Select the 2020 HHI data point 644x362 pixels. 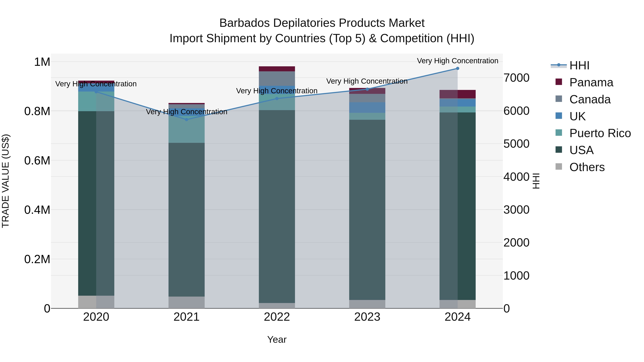click(96, 92)
